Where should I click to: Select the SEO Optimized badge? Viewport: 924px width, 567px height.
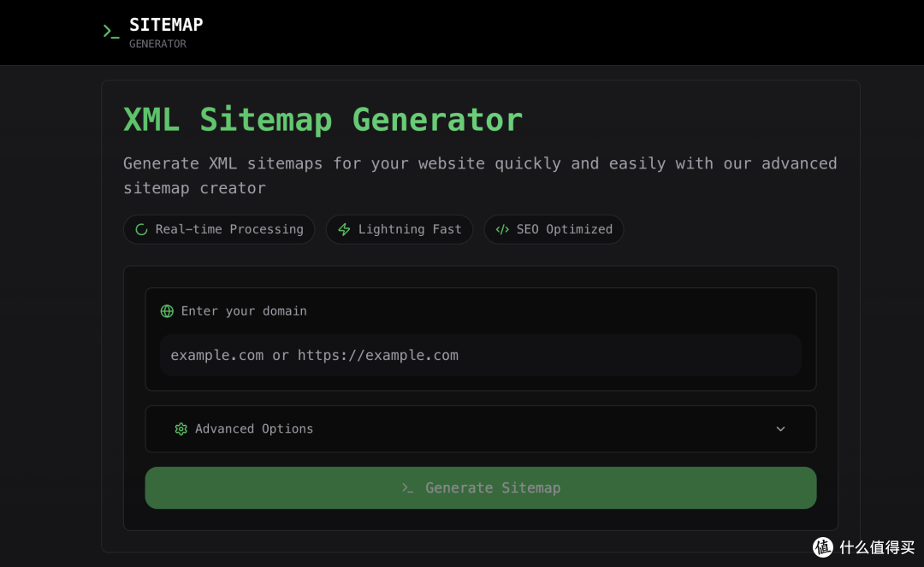click(x=554, y=230)
